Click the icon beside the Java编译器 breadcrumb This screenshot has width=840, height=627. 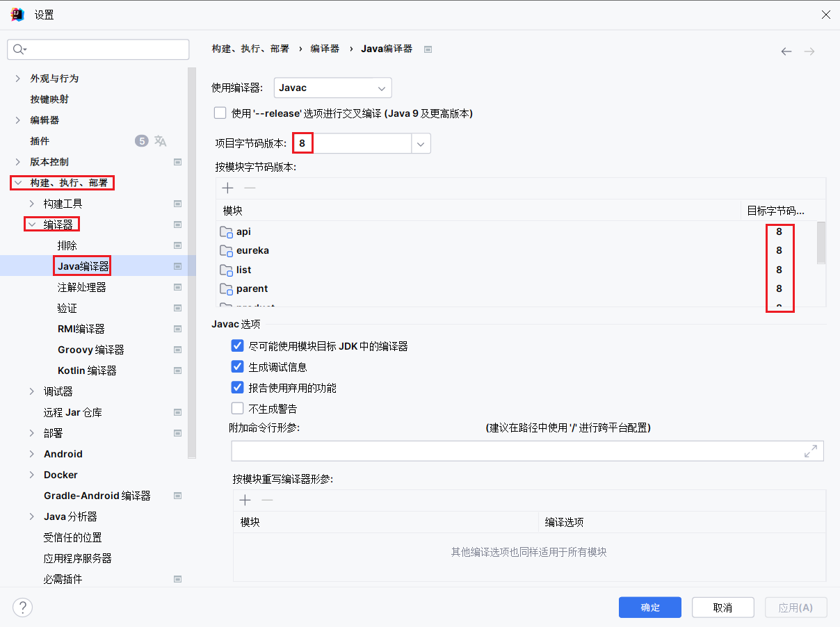point(428,49)
